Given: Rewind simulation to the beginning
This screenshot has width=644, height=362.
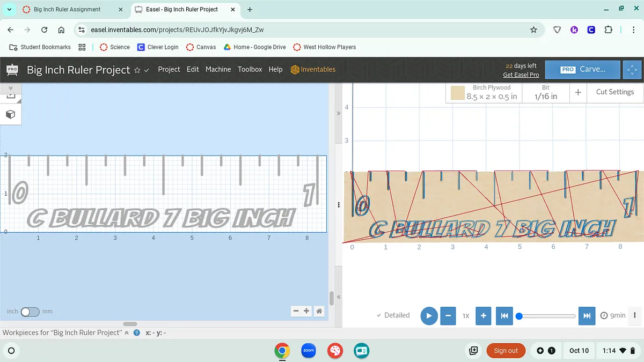Looking at the screenshot, I should (504, 316).
